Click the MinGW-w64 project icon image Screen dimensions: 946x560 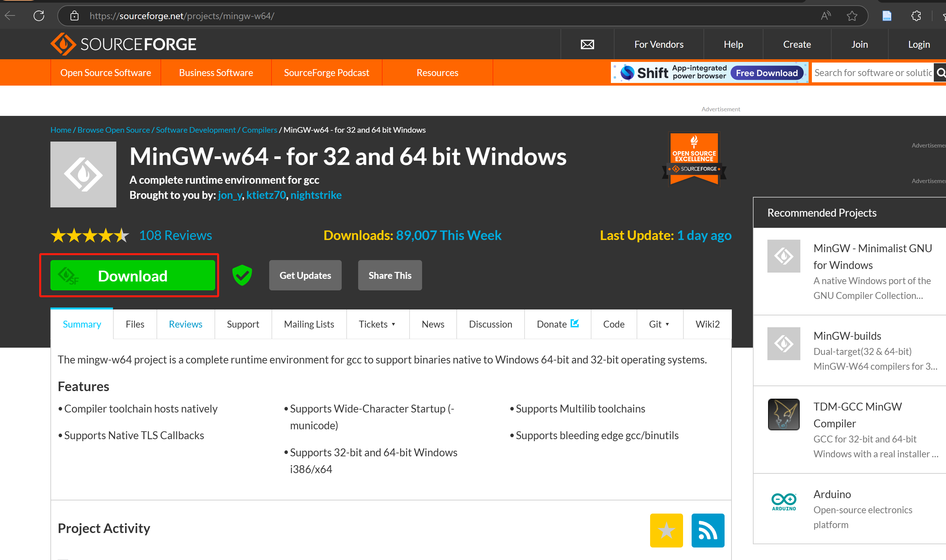pyautogui.click(x=83, y=174)
